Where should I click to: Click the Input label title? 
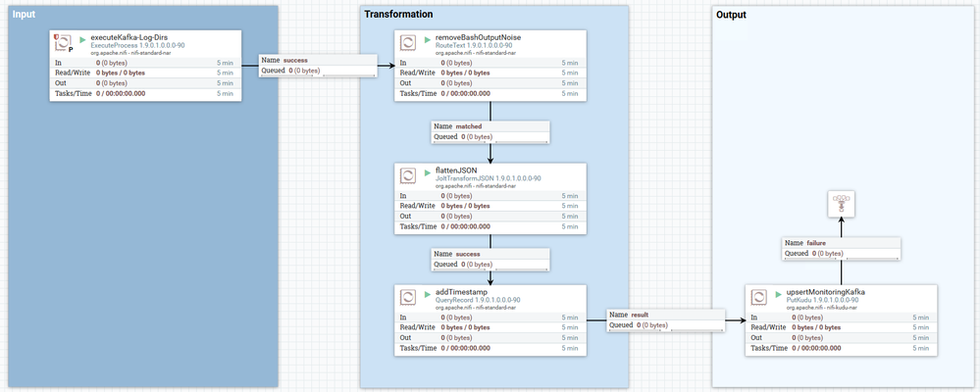tap(25, 14)
